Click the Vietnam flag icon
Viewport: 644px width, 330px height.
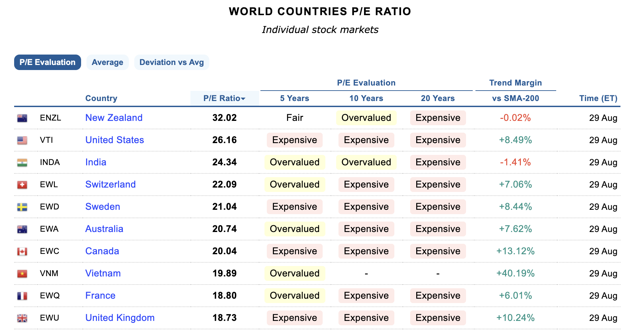(x=22, y=274)
